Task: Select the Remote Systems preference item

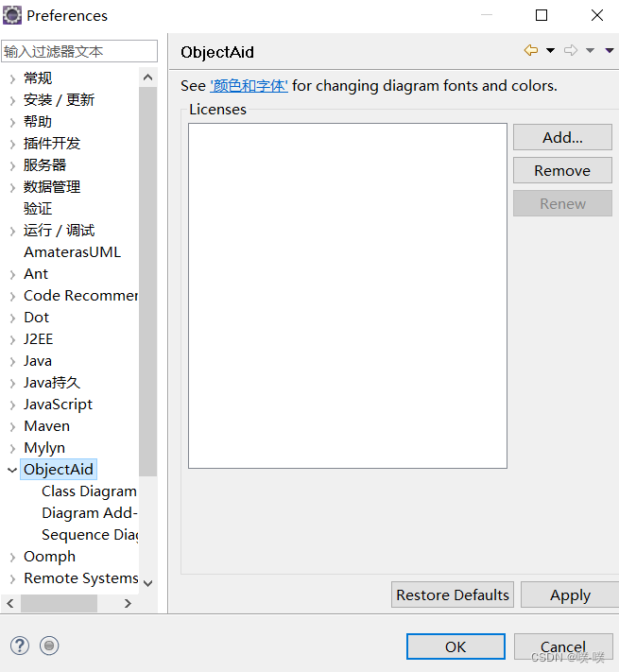Action: [81, 578]
